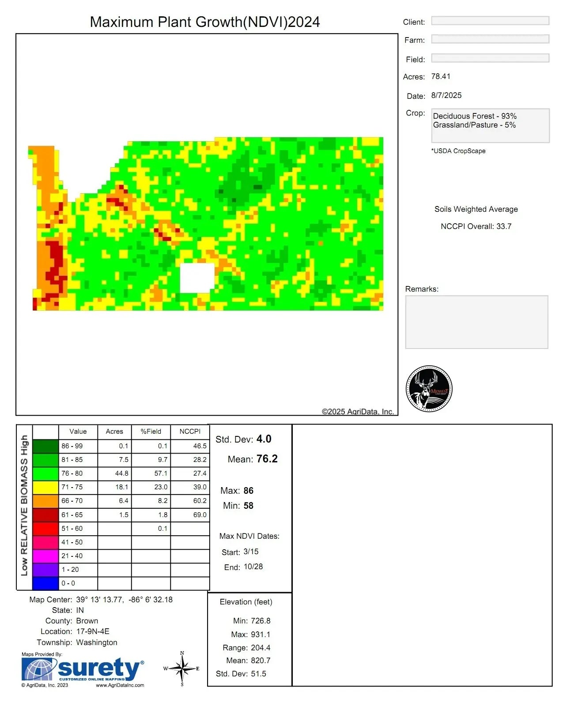Click inside the Remarks text box

coord(476,322)
